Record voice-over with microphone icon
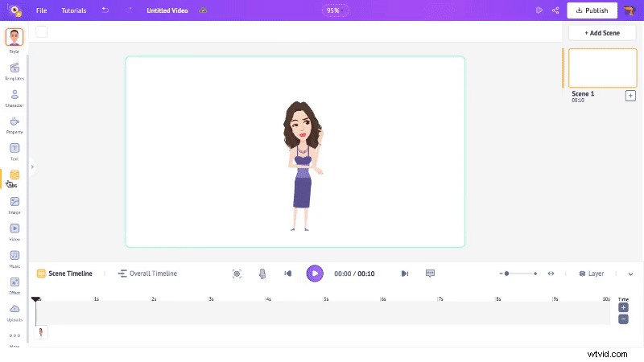The width and height of the screenshot is (644, 362). point(262,274)
